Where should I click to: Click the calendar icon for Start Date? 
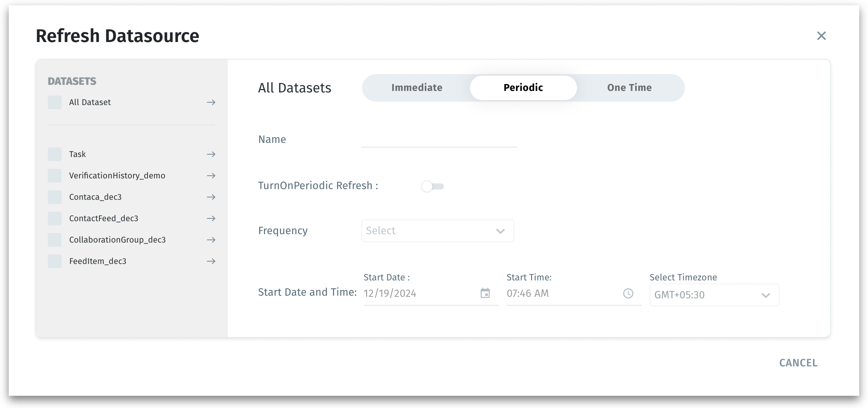click(x=485, y=293)
